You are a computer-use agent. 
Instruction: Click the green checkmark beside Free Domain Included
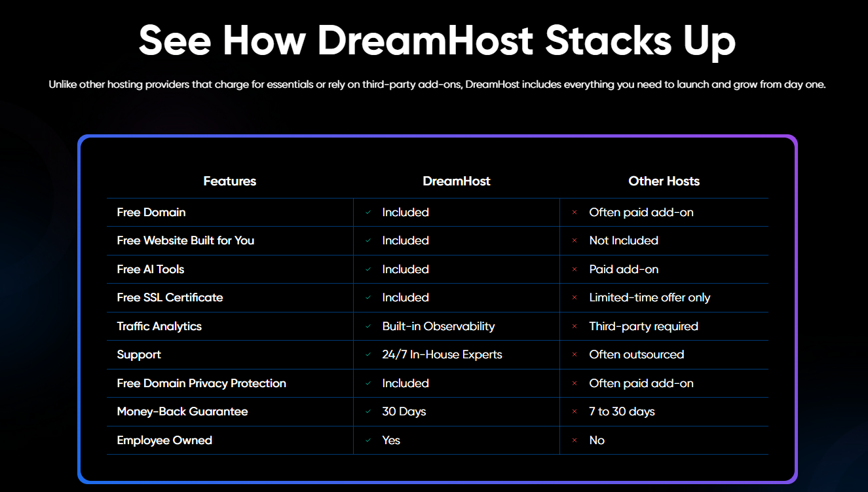click(369, 212)
